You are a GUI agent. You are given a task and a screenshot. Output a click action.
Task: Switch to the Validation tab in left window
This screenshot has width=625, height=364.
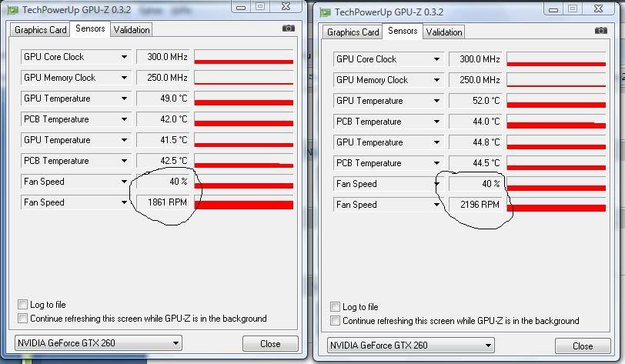132,30
